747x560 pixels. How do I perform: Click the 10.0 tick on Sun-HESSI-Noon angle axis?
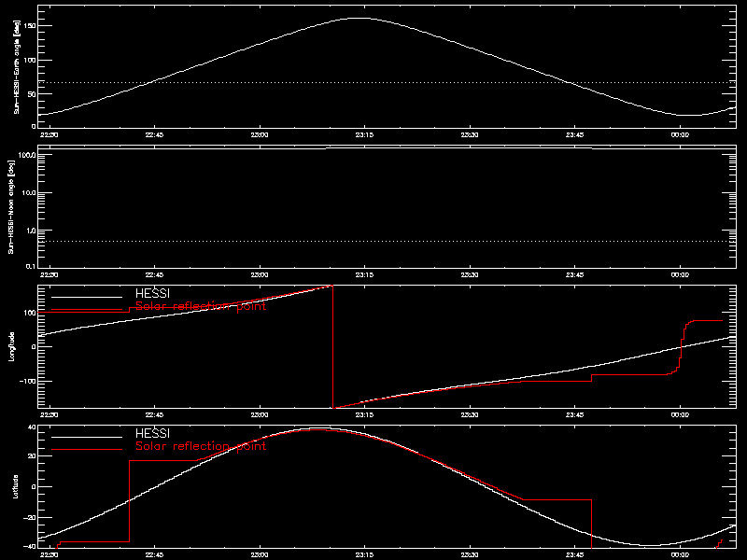point(28,193)
